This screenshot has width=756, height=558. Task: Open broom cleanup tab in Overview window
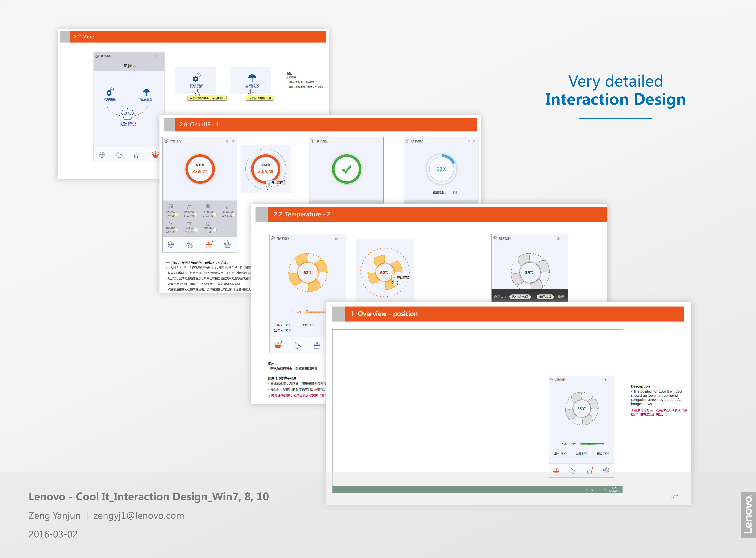coord(589,470)
